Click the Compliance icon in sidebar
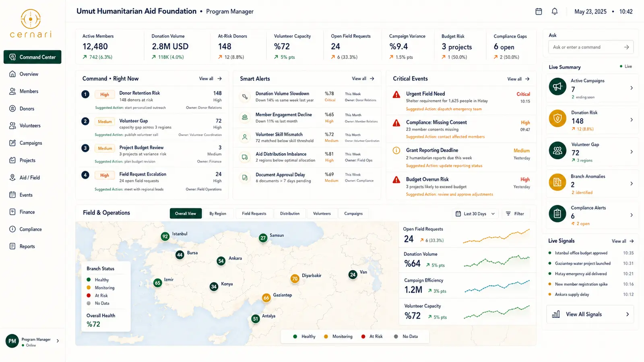Screen dimensions: 644x362 pyautogui.click(x=12, y=229)
